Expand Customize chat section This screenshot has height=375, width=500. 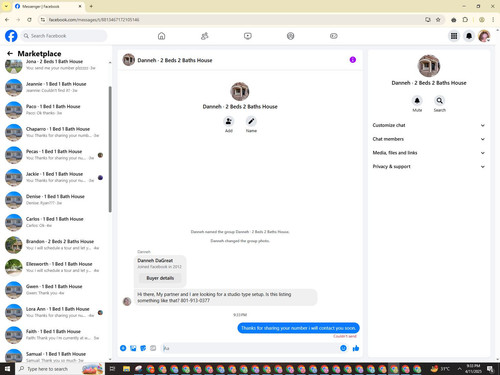[x=429, y=125]
